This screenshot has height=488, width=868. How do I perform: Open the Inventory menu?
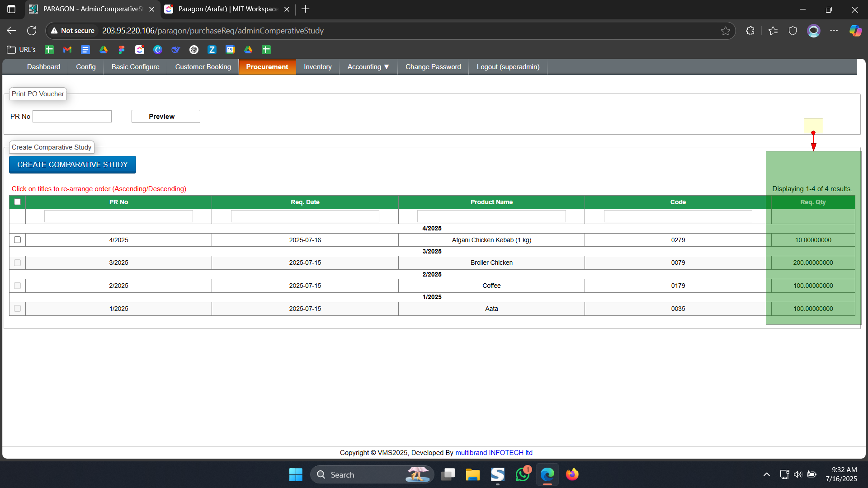click(x=317, y=67)
